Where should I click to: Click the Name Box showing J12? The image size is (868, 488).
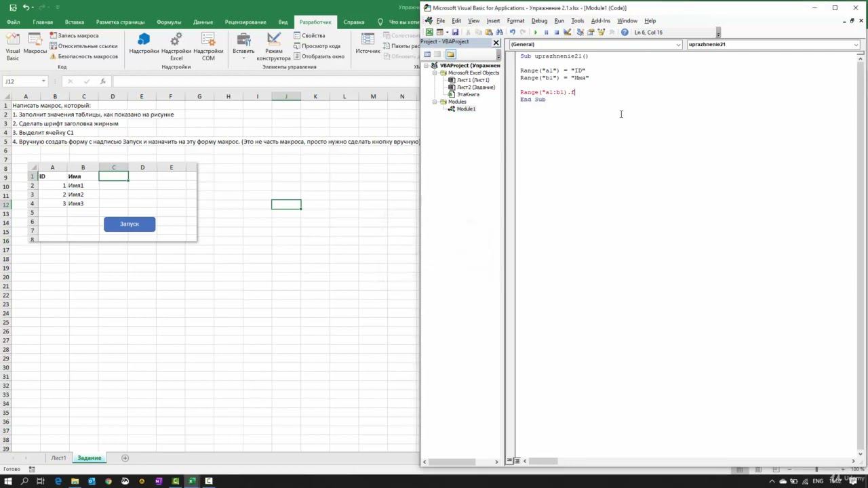[x=22, y=81]
